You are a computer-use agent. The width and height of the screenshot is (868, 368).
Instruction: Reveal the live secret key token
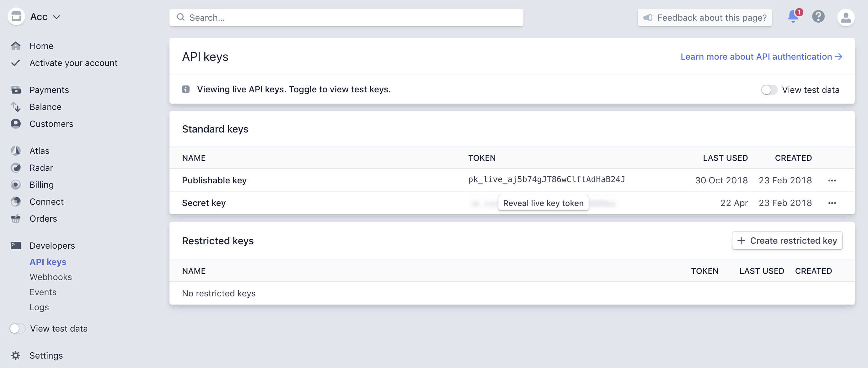click(x=543, y=203)
